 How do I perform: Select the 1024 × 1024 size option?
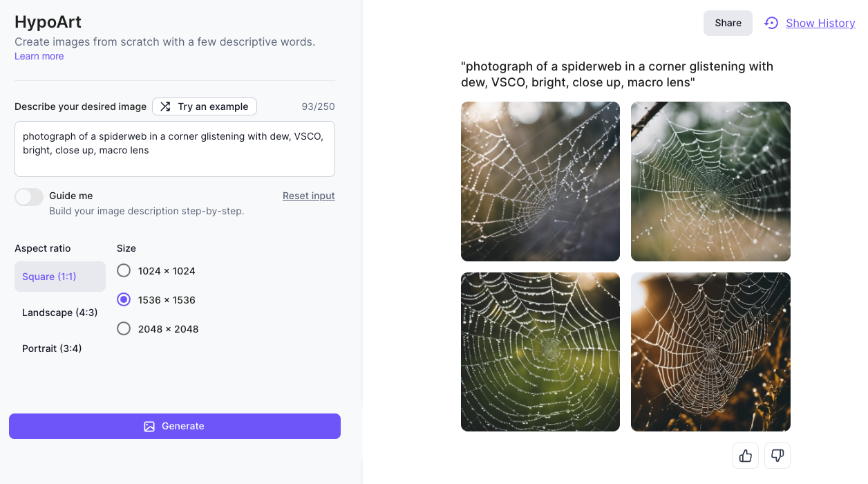[124, 270]
